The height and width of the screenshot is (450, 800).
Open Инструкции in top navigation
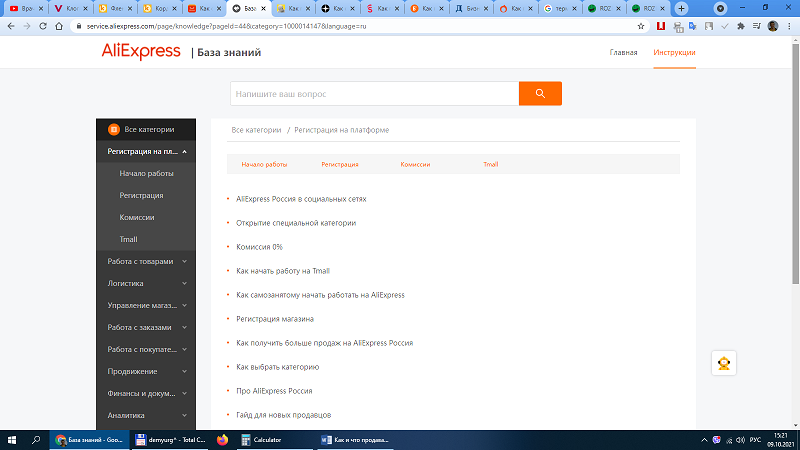[674, 53]
